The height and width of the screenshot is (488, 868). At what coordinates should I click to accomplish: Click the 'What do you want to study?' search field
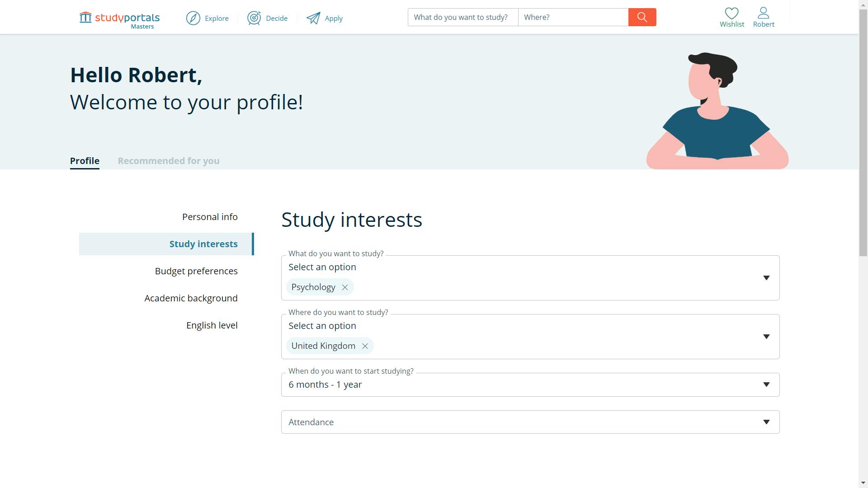pos(462,17)
